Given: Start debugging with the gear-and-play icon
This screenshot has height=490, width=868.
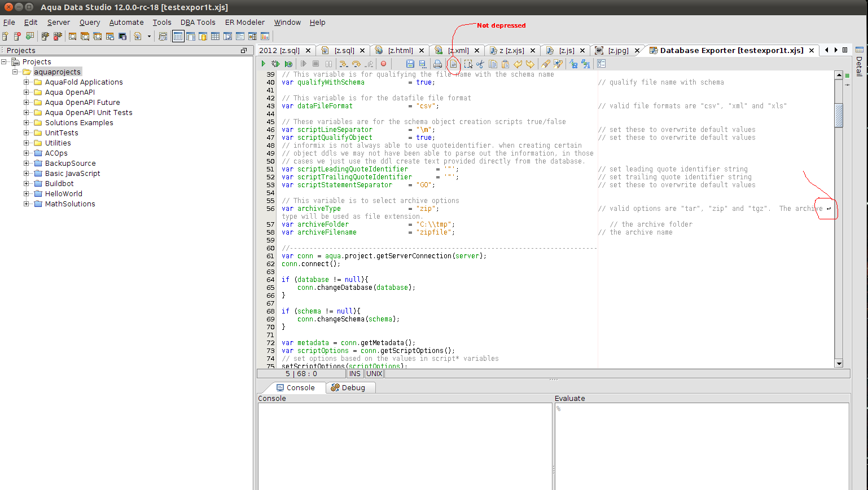Looking at the screenshot, I should (275, 64).
